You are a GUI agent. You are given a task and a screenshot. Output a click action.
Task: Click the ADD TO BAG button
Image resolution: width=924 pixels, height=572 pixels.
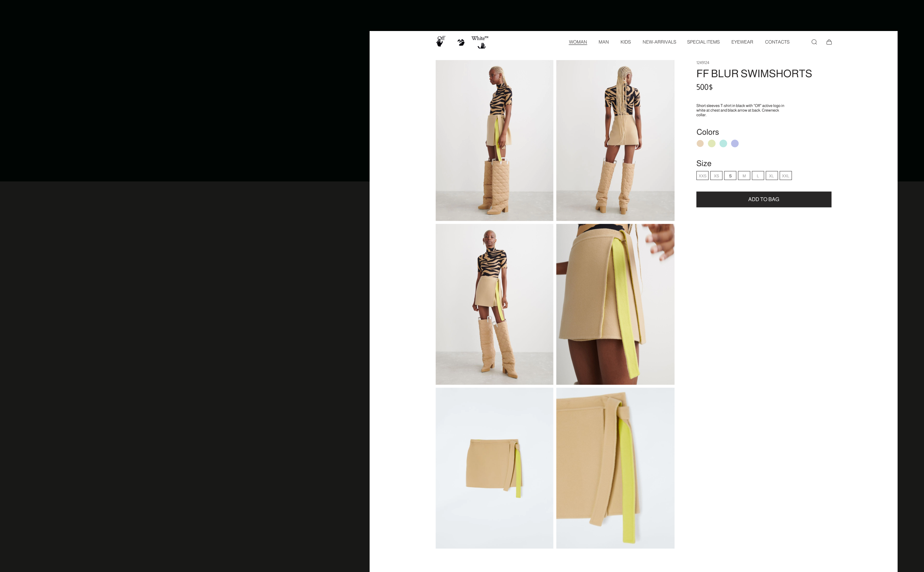tap(763, 199)
